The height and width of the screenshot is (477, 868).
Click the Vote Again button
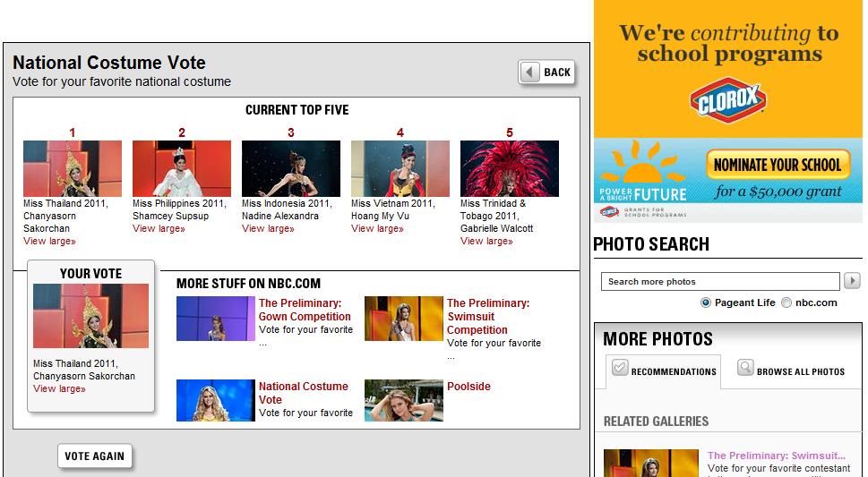click(x=94, y=456)
